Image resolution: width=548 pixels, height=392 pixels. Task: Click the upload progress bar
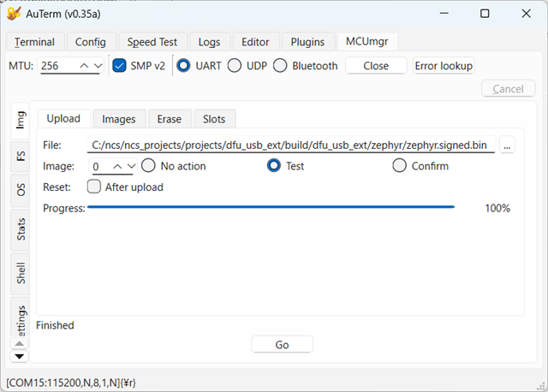tap(271, 207)
